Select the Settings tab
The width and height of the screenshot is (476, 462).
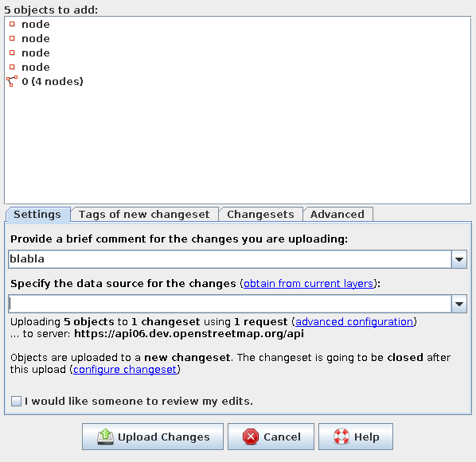pos(37,215)
